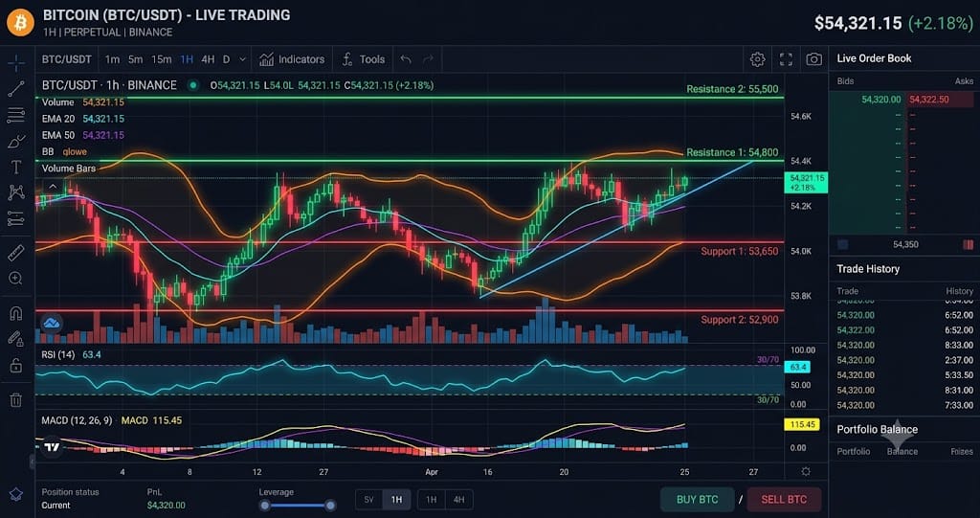
Task: Undo the last chart action
Action: tap(406, 59)
